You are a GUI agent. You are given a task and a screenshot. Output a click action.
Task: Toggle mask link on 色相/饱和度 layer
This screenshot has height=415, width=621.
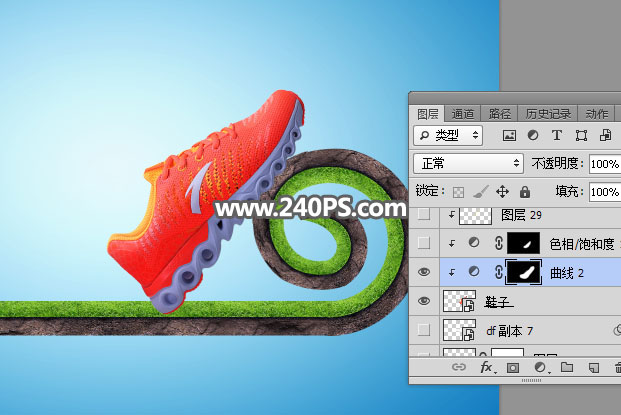[x=499, y=243]
